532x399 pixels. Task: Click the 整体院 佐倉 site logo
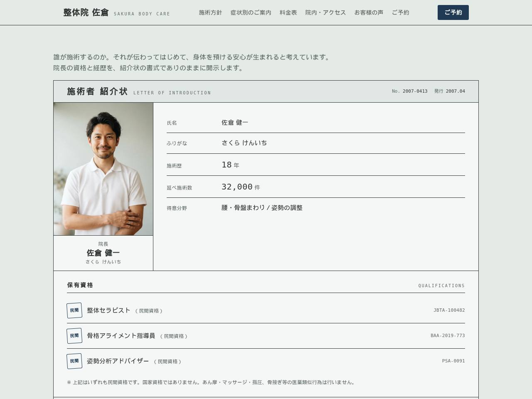[x=116, y=12]
